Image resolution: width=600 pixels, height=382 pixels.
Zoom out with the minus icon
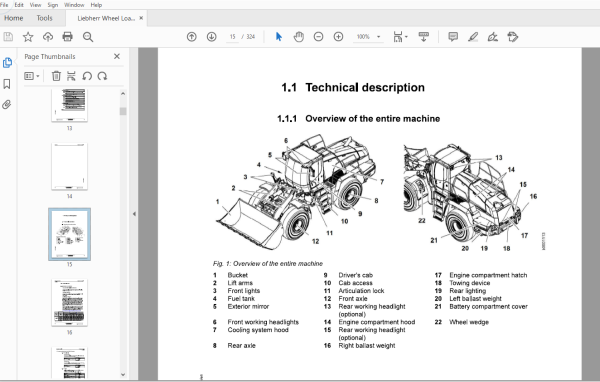318,37
